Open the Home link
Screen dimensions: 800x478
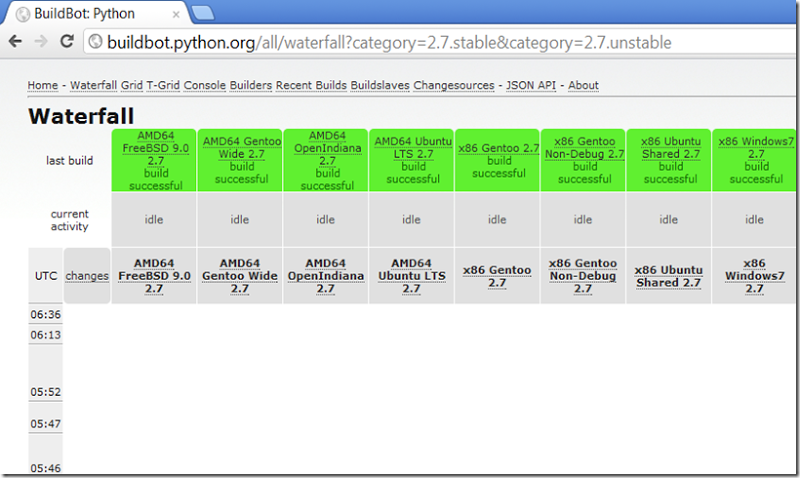[x=43, y=85]
